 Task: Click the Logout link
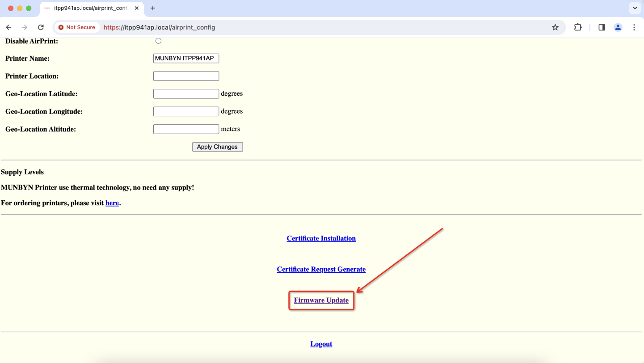321,344
